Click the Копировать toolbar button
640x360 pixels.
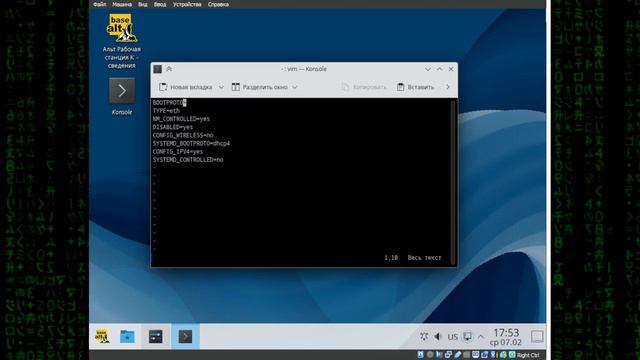(x=364, y=87)
